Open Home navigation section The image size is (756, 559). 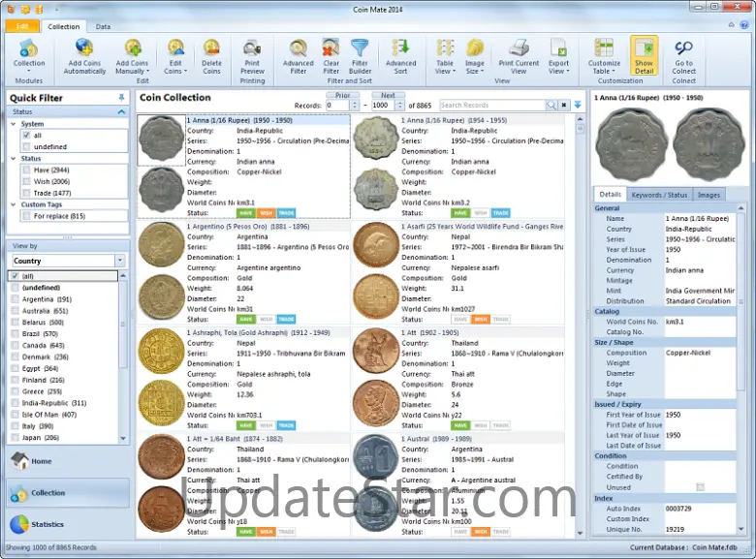click(x=68, y=461)
